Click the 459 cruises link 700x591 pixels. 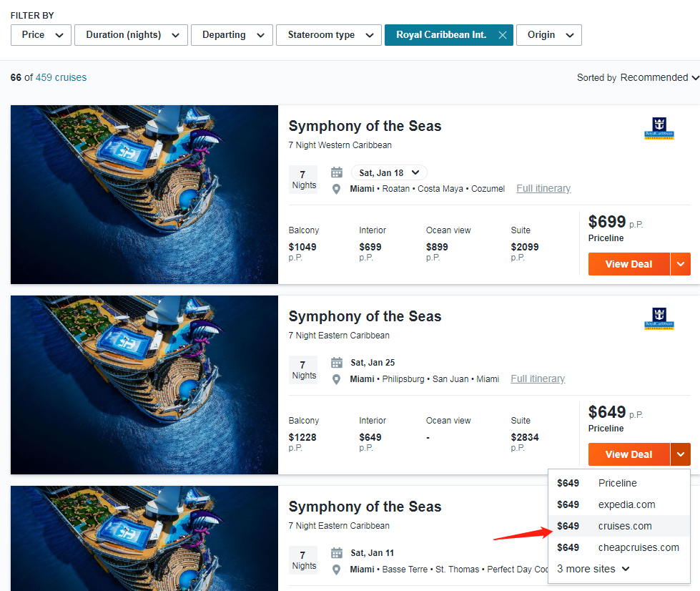pyautogui.click(x=61, y=77)
